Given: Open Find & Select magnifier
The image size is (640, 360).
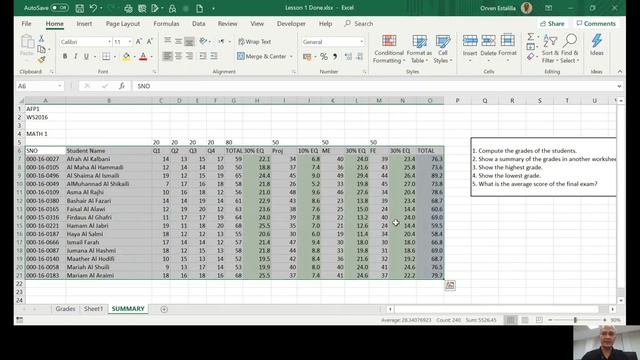Looking at the screenshot, I should tap(570, 49).
